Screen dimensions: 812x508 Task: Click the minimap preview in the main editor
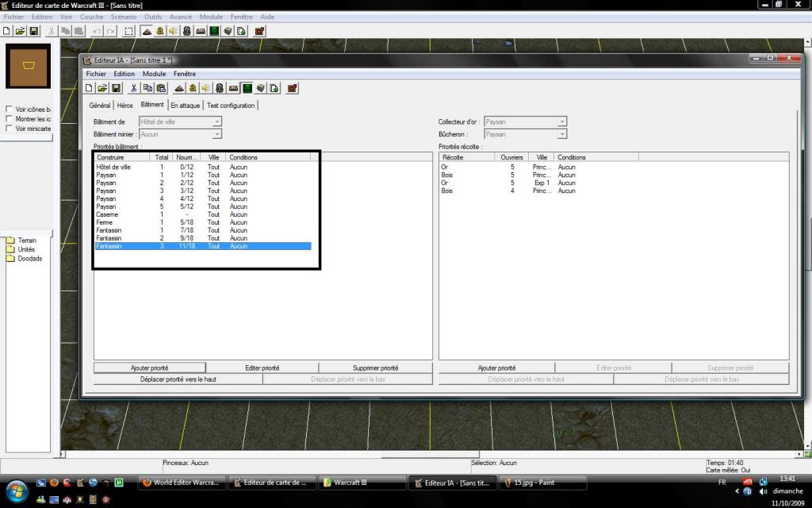[x=28, y=66]
